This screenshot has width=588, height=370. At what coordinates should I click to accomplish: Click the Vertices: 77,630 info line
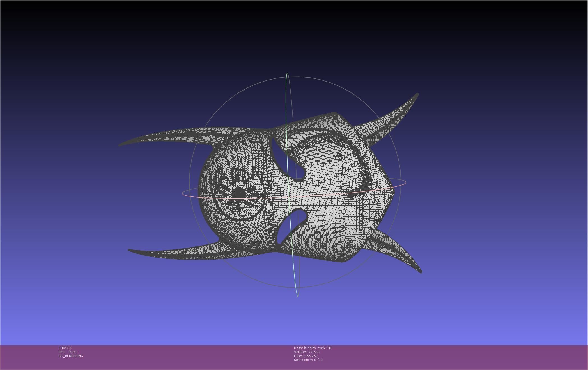pyautogui.click(x=307, y=352)
